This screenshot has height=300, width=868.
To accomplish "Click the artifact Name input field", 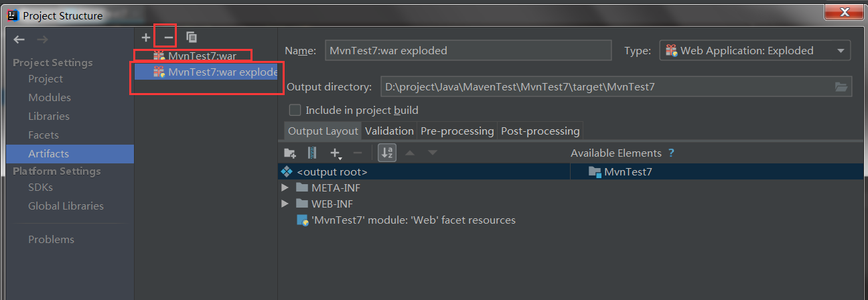I will [x=468, y=51].
